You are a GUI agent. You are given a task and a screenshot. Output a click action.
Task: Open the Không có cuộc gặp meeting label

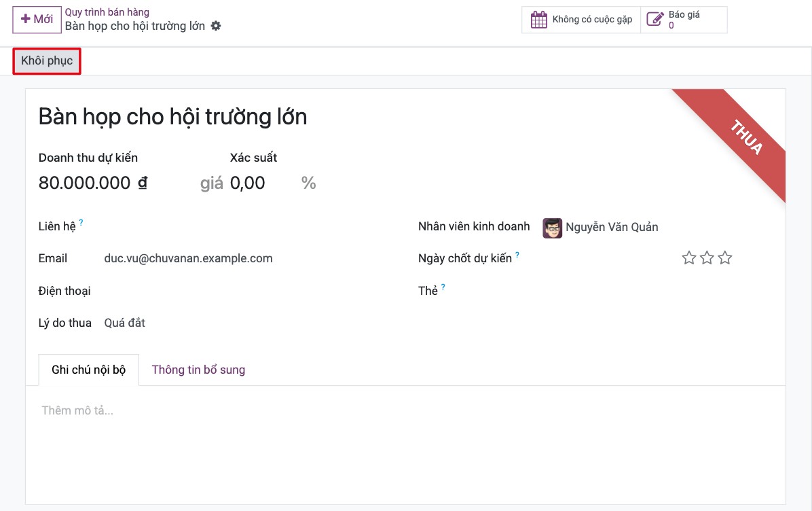click(x=592, y=19)
